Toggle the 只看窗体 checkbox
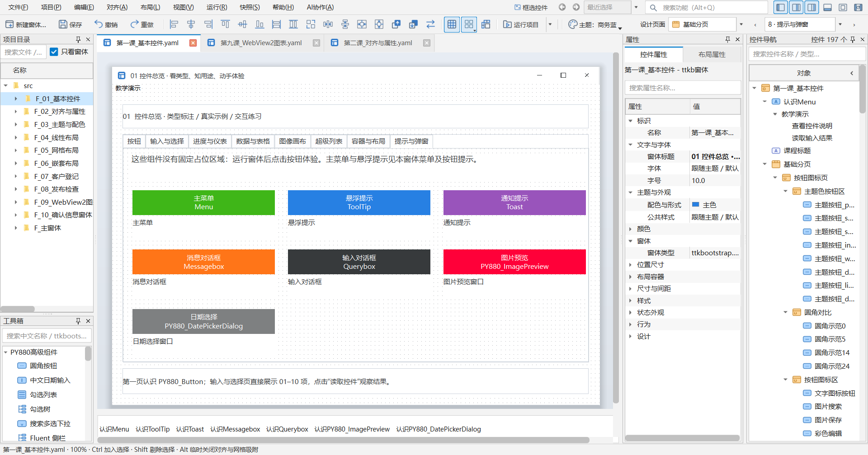The width and height of the screenshot is (868, 455). [x=54, y=52]
